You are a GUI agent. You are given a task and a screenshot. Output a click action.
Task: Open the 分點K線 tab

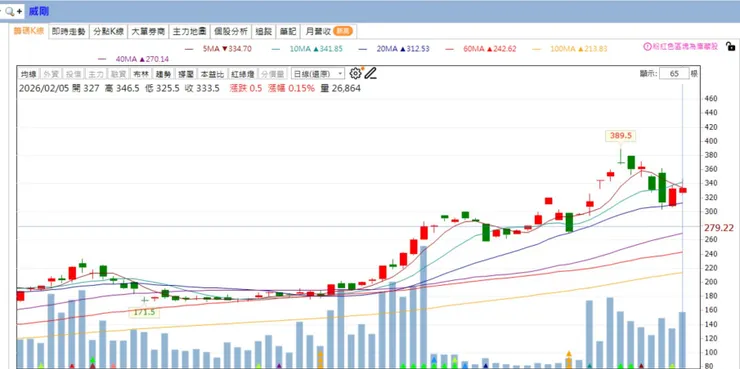pyautogui.click(x=109, y=32)
